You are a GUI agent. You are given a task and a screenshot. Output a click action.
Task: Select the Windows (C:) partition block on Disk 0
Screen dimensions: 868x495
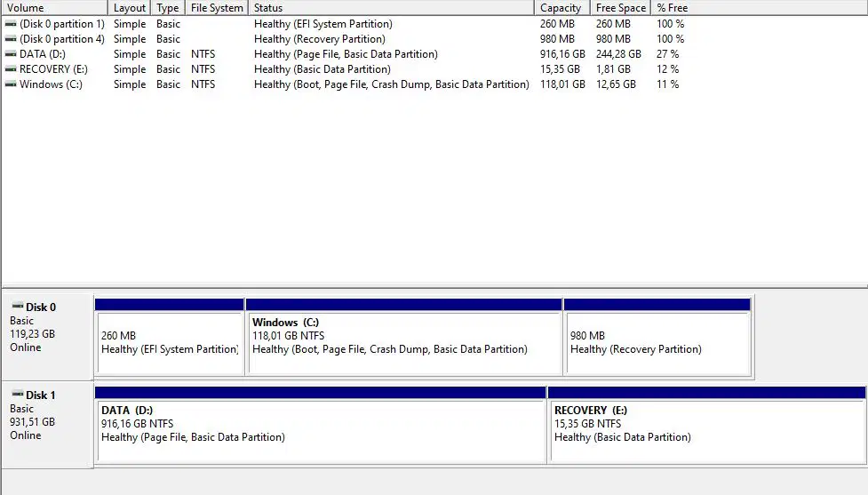click(404, 337)
